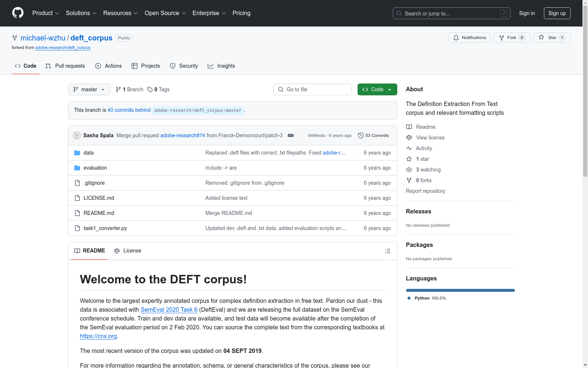Click the LICENSE.md file icon

(77, 198)
